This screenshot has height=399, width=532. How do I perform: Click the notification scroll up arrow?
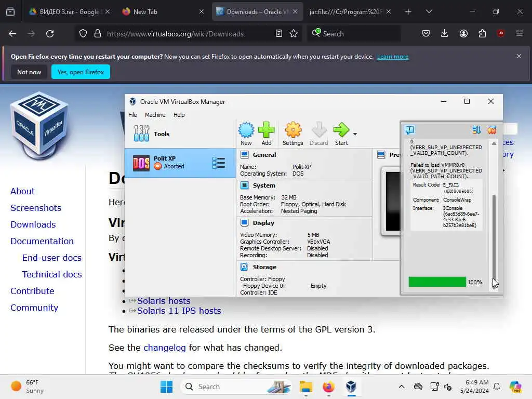click(x=494, y=143)
